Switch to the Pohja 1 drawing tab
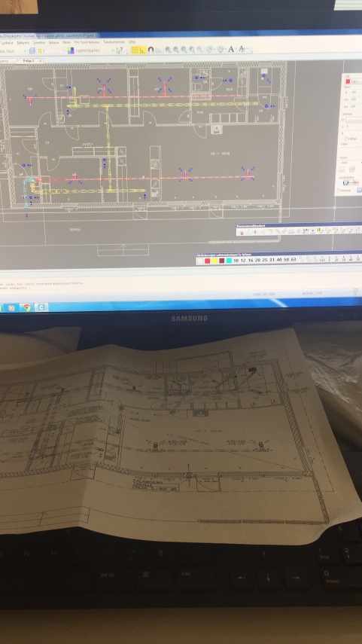This screenshot has height=644, width=362. click(29, 60)
